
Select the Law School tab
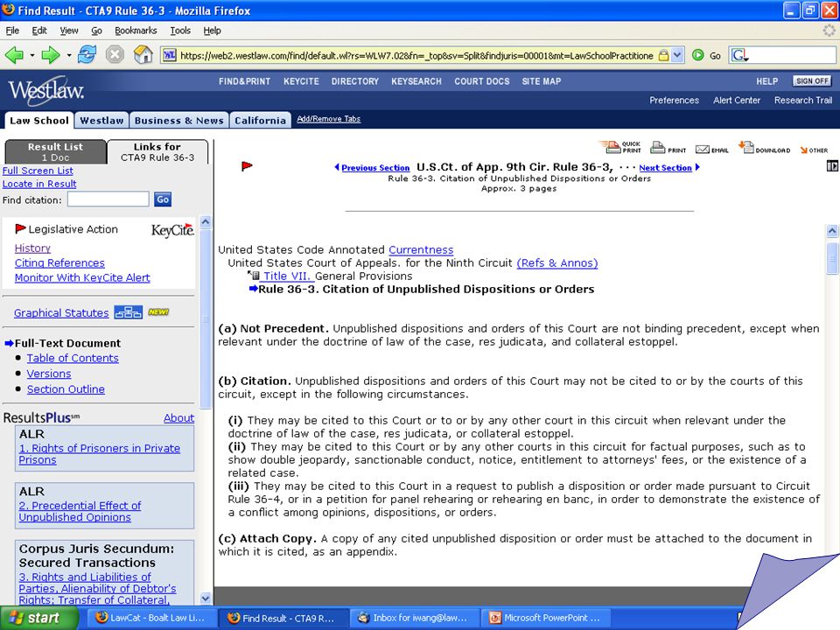[39, 120]
